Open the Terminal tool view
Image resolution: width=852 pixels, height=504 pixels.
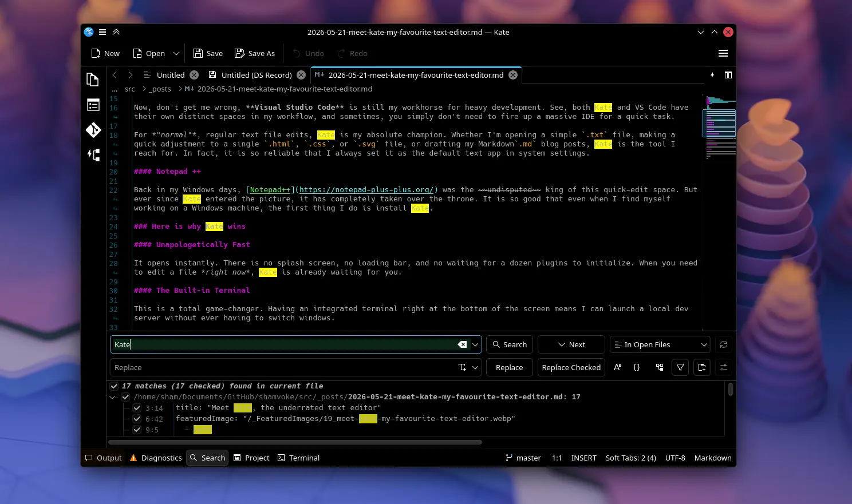pyautogui.click(x=299, y=458)
